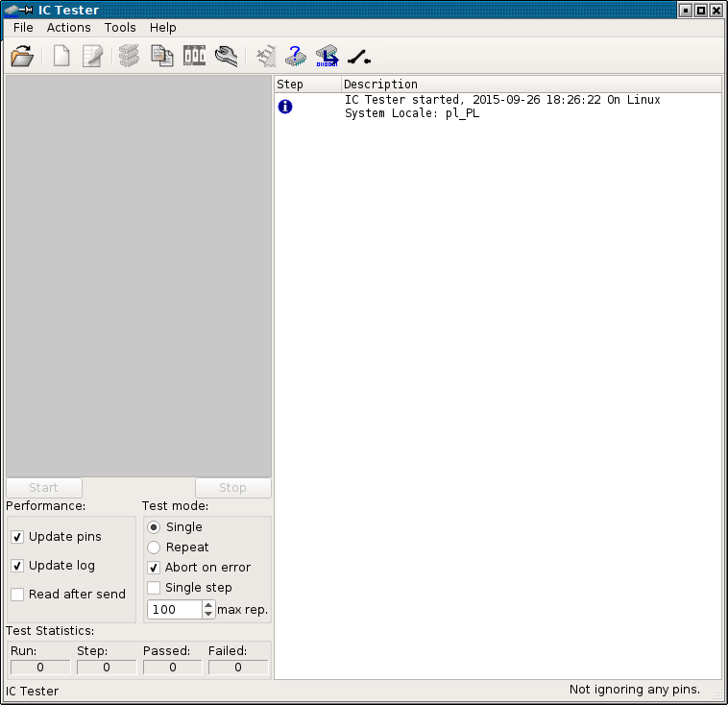Select the Repeat test mode radio button
This screenshot has width=728, height=705.
[x=154, y=547]
